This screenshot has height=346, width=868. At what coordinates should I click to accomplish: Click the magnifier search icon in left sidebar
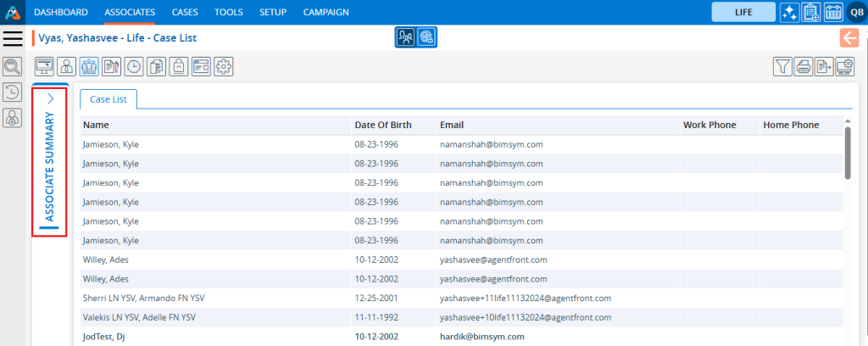[13, 66]
